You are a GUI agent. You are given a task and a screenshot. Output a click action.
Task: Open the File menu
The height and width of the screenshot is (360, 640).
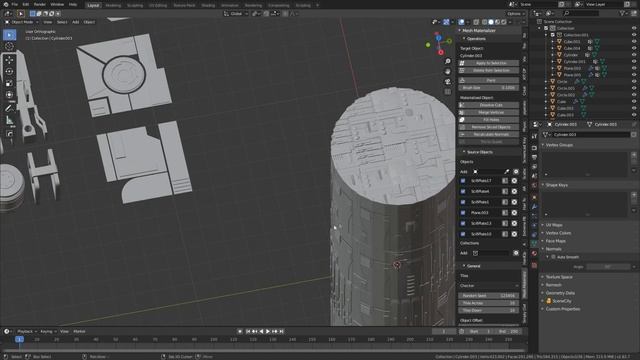pyautogui.click(x=15, y=4)
